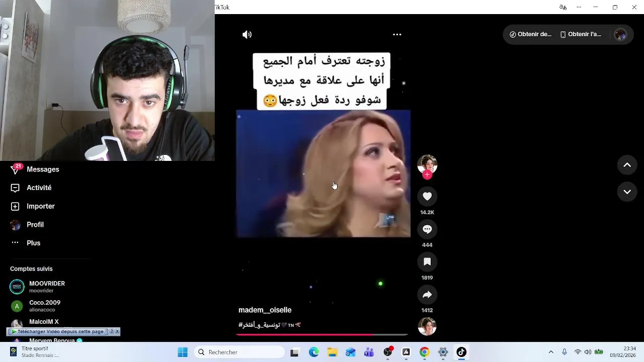Click the 14.2K likes count
This screenshot has height=362, width=644.
pyautogui.click(x=427, y=213)
